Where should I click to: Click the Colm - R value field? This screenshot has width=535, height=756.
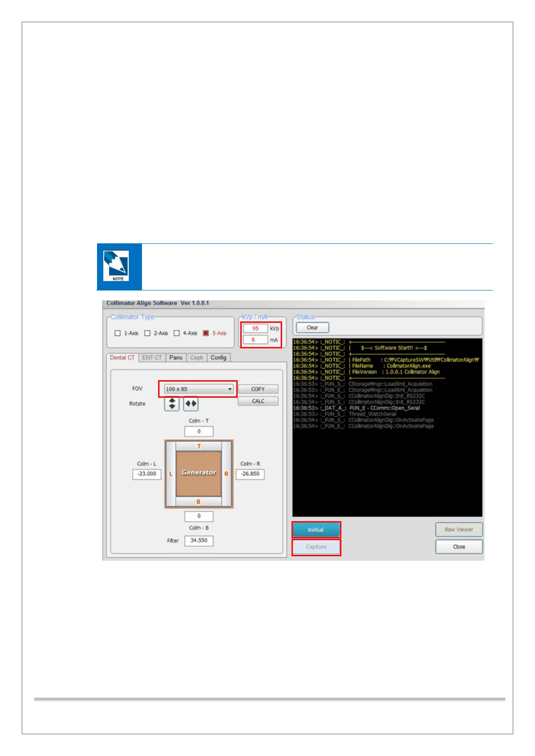coord(250,474)
